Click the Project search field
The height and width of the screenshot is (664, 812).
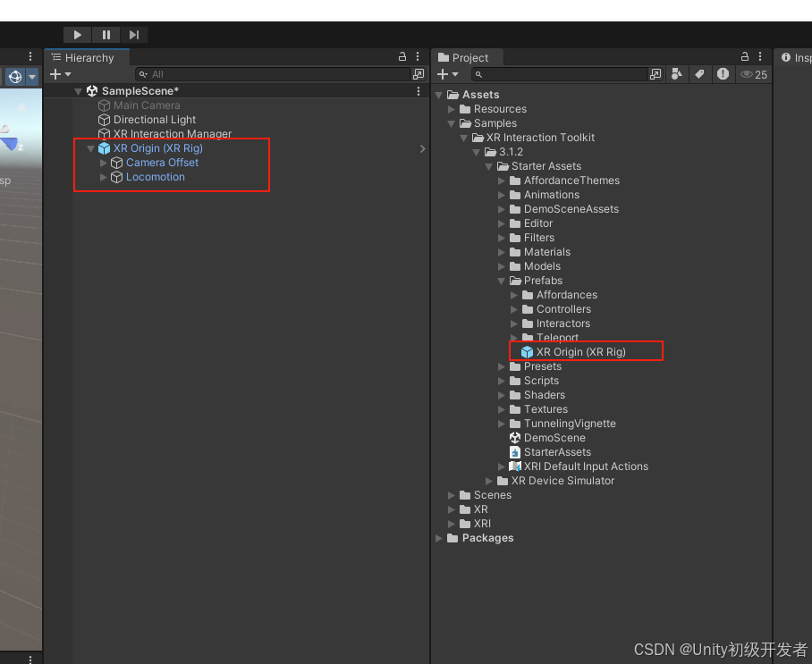559,74
